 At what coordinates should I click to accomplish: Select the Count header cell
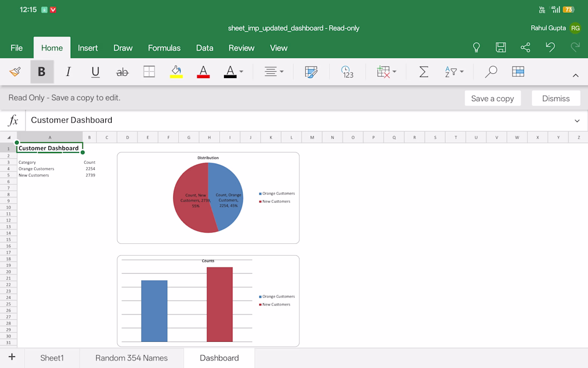[x=89, y=163]
